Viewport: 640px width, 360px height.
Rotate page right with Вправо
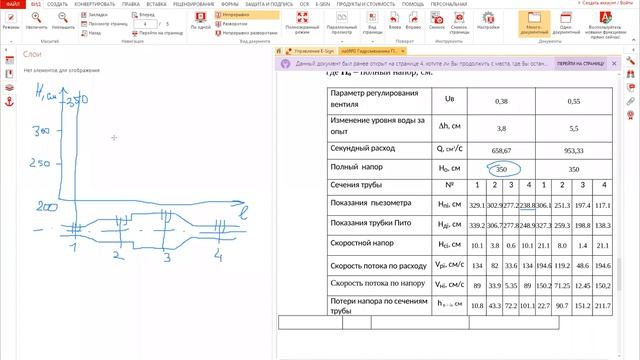[413, 21]
